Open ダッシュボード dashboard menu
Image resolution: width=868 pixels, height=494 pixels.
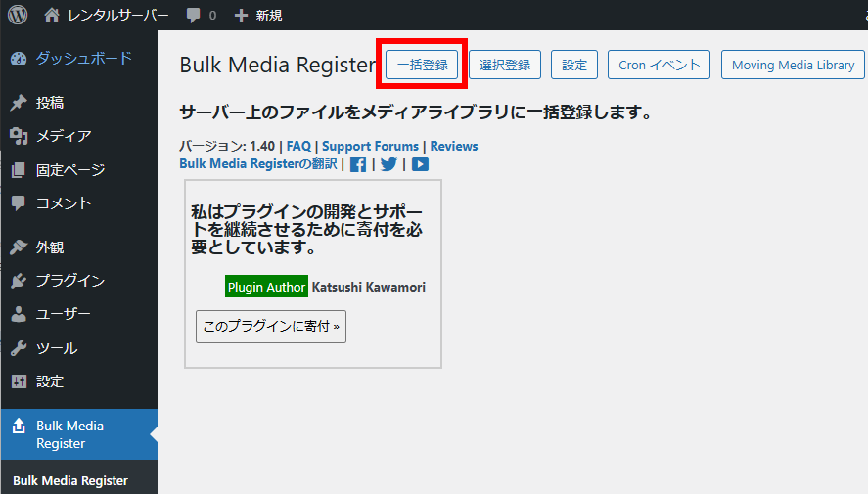point(78,58)
